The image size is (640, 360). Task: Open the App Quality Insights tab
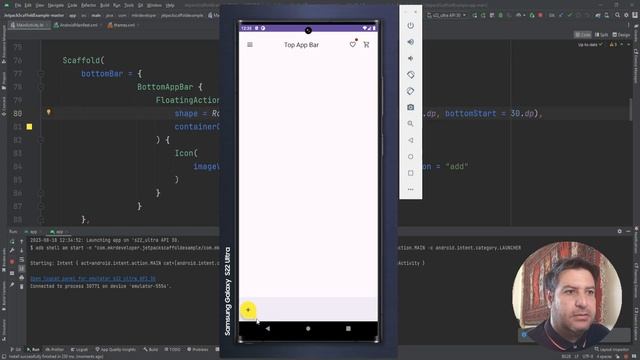point(116,349)
